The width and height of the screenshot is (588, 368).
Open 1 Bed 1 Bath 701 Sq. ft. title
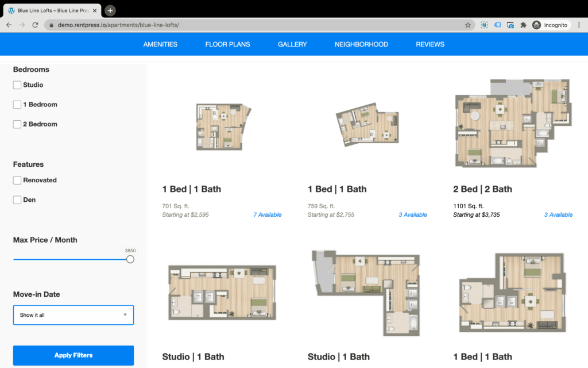(x=192, y=189)
